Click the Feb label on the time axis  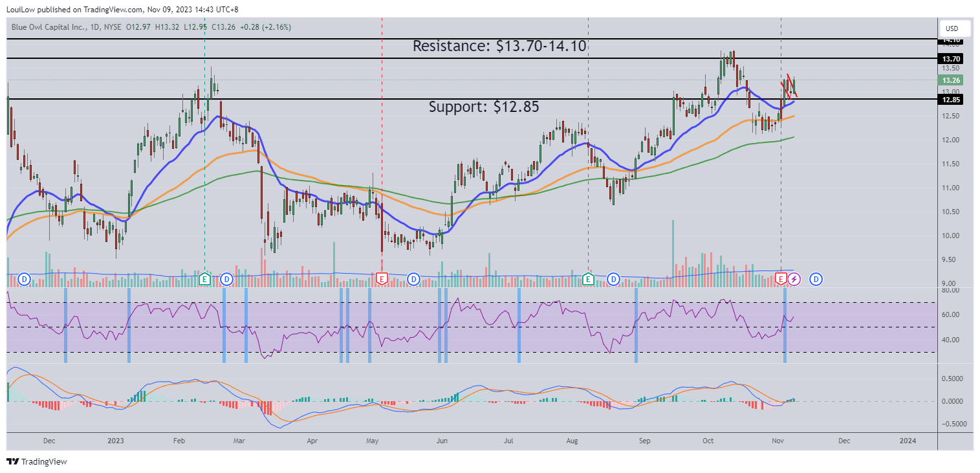179,441
